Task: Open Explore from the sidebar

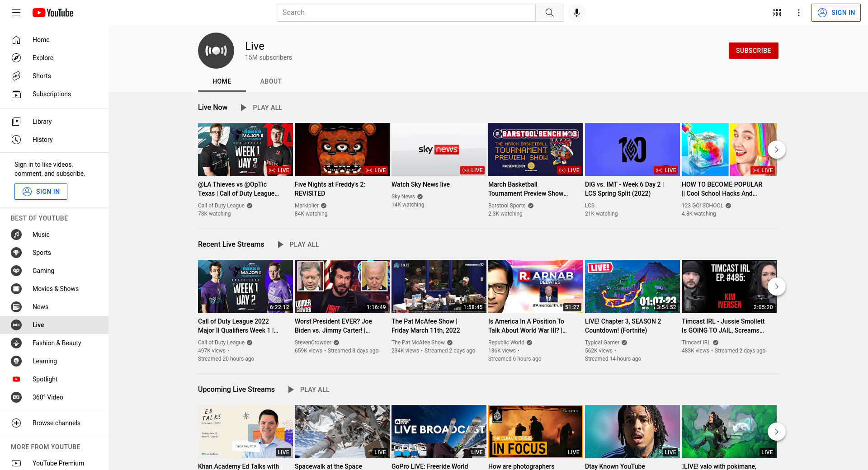Action: point(54,58)
